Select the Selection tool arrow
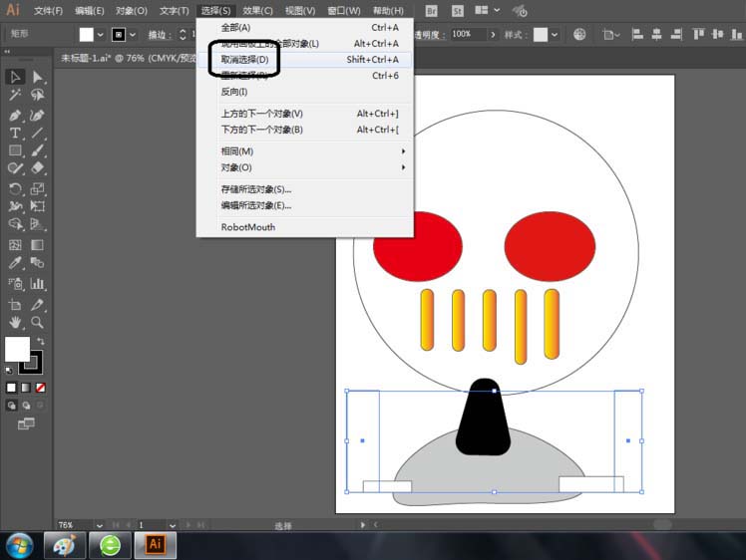This screenshot has height=560, width=746. 15,77
